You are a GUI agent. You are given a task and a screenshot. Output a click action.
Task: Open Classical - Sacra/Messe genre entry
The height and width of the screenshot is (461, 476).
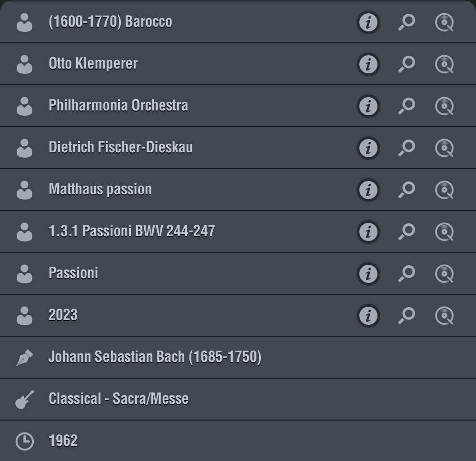tap(238, 399)
